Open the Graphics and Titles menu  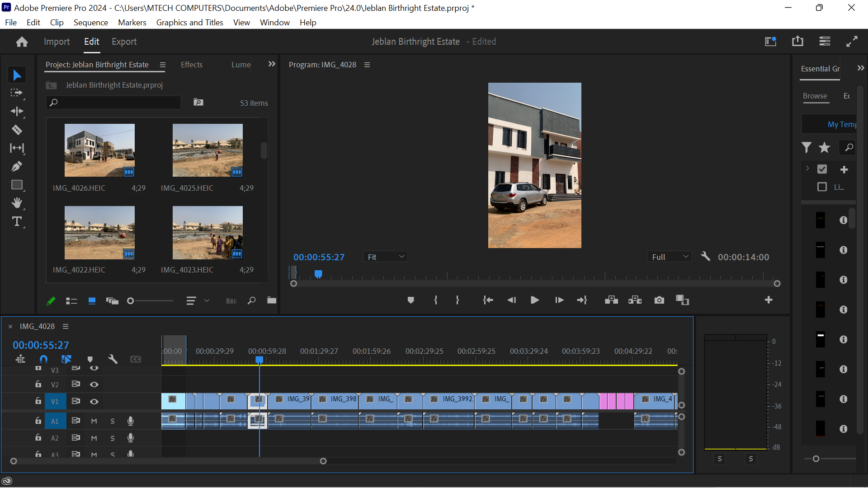coord(189,23)
